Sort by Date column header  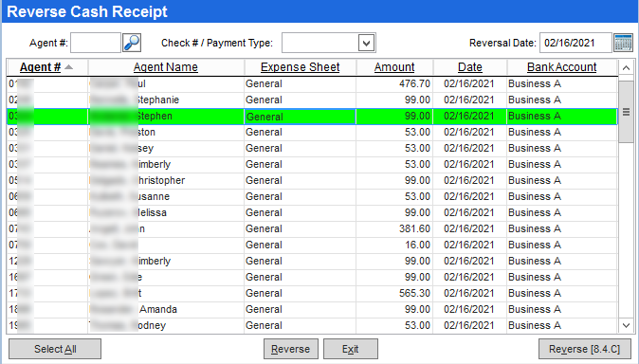point(470,67)
